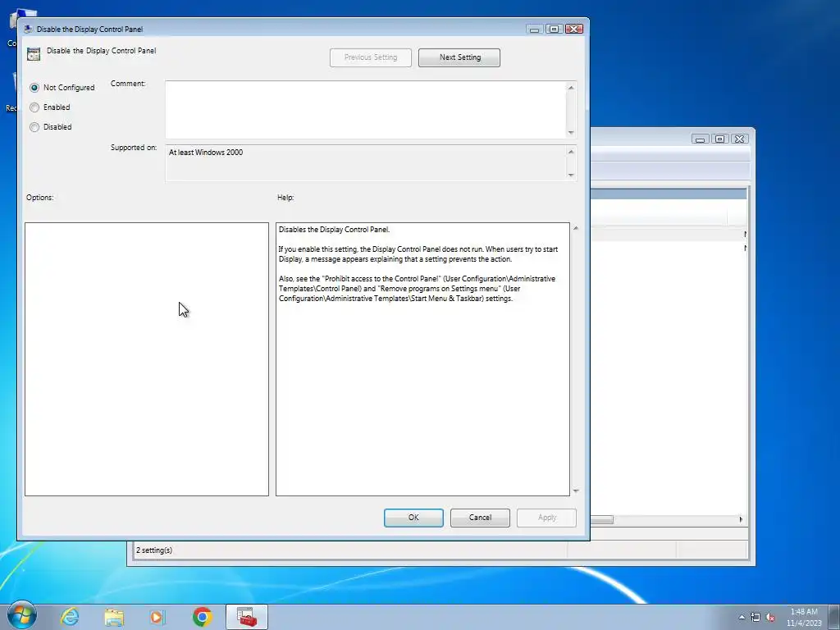Image resolution: width=840 pixels, height=630 pixels.
Task: Click the horizontal scrollbar thumb in the background window
Action: [x=601, y=519]
